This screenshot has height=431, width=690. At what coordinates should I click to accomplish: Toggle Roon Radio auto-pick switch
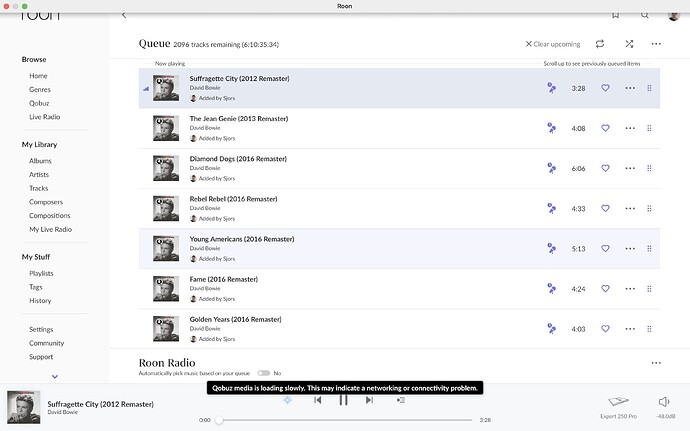(264, 373)
